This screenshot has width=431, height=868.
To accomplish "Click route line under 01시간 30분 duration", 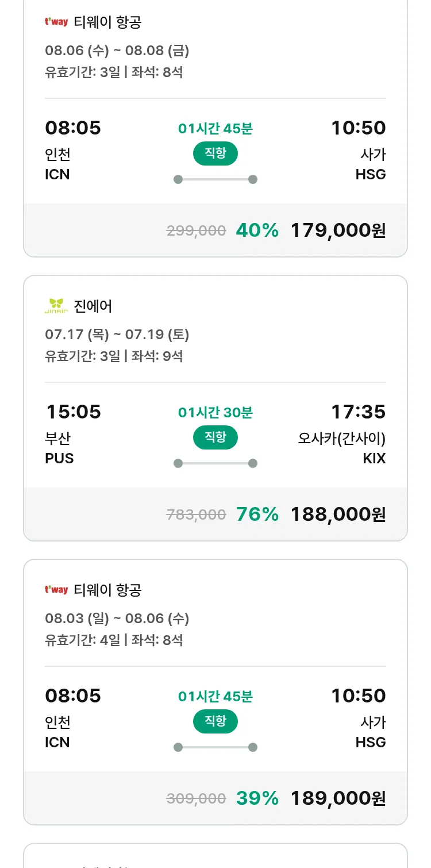I will click(215, 463).
